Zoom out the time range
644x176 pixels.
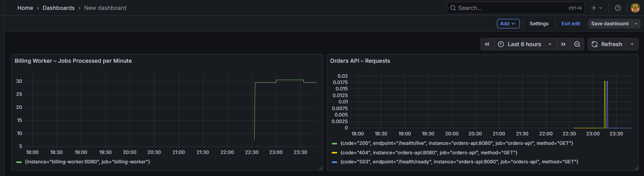point(577,44)
